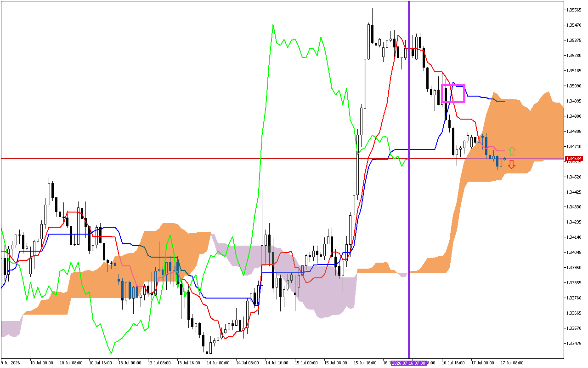Click the 9 Jul 2026 time label

tap(11, 363)
